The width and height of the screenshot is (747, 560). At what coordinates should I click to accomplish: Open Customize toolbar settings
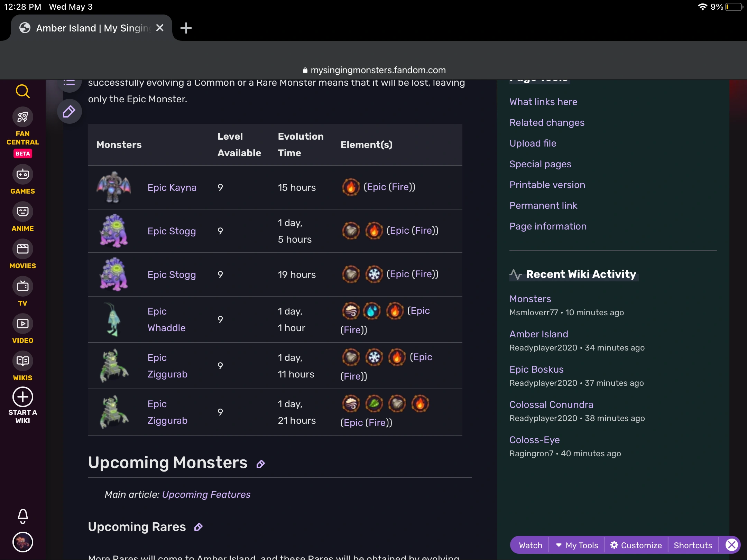[636, 545]
